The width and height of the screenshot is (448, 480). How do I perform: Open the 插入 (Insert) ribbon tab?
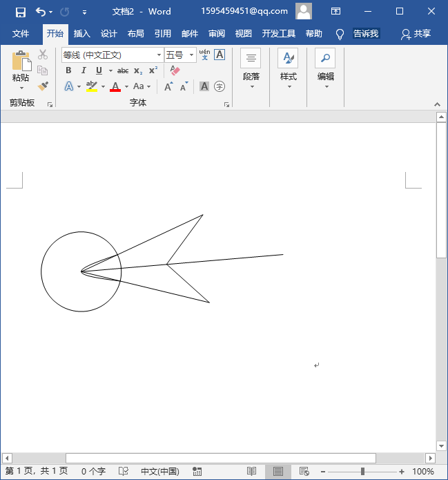pyautogui.click(x=82, y=34)
